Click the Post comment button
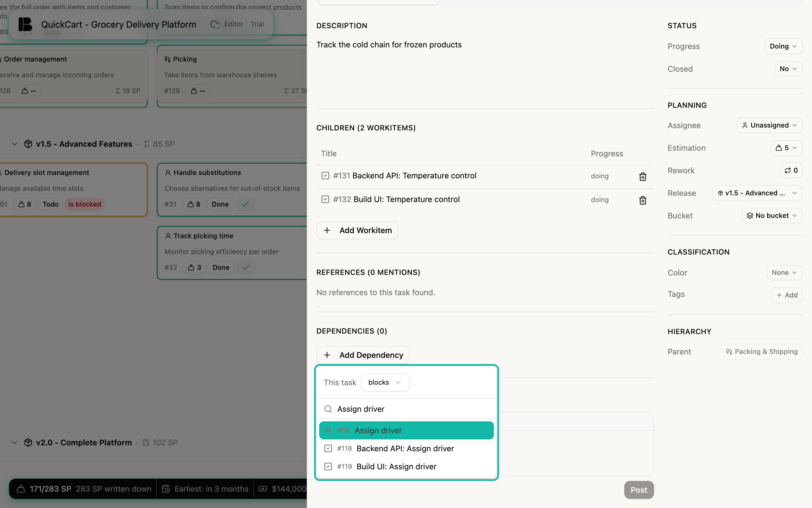This screenshot has height=508, width=812. click(639, 490)
